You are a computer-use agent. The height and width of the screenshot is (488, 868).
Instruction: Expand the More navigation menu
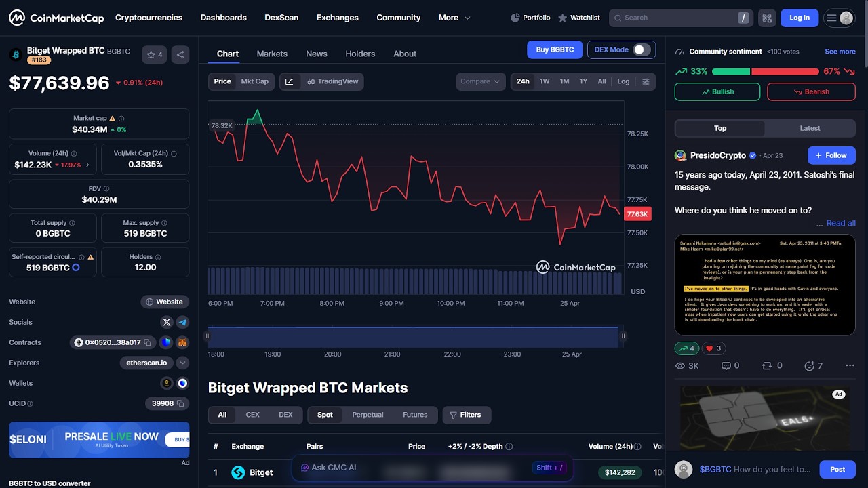pyautogui.click(x=454, y=18)
